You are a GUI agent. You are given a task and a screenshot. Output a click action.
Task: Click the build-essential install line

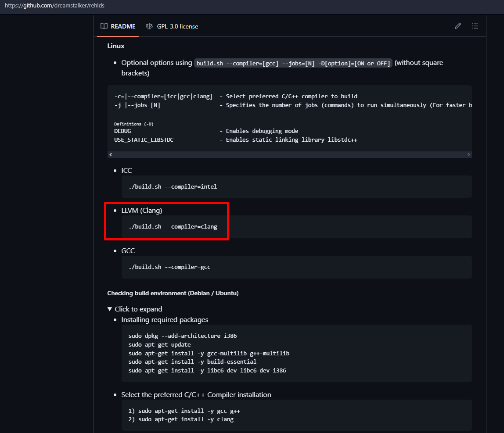(x=193, y=361)
